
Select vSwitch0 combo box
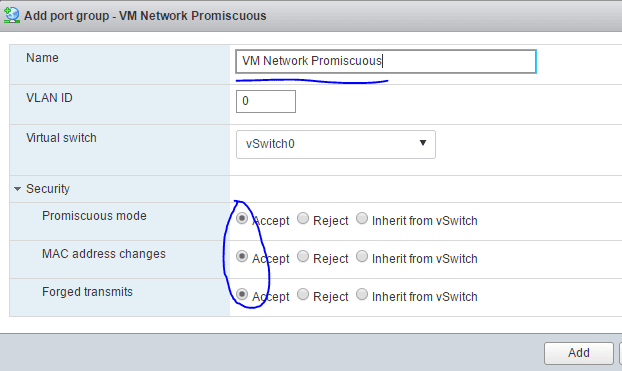click(336, 144)
